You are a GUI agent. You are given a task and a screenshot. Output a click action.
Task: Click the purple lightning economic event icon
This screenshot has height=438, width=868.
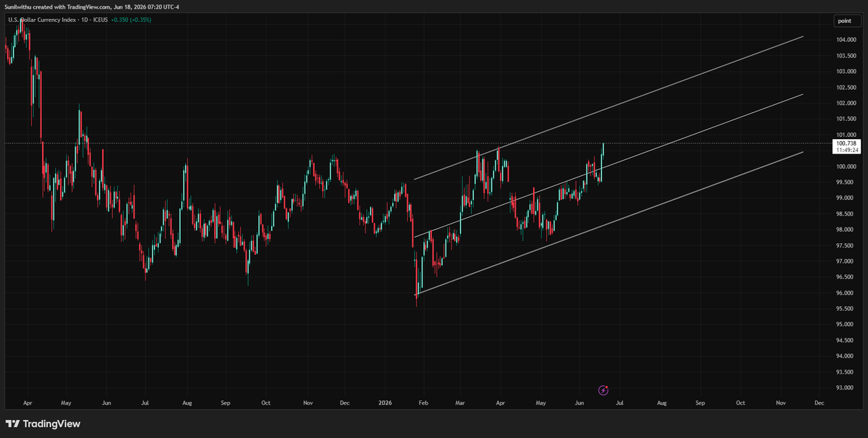(x=604, y=389)
